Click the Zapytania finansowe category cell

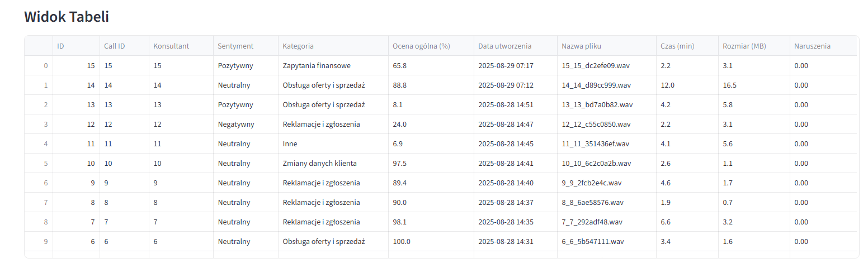click(x=317, y=66)
